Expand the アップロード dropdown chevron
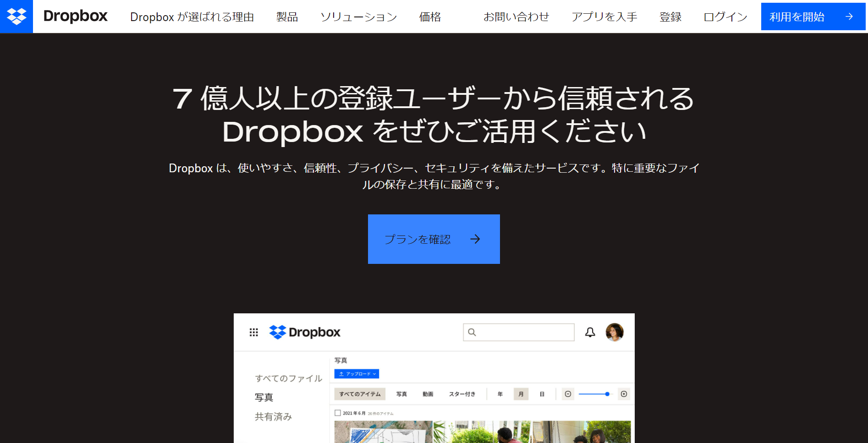Screen dimensions: 868x443 (x=374, y=374)
